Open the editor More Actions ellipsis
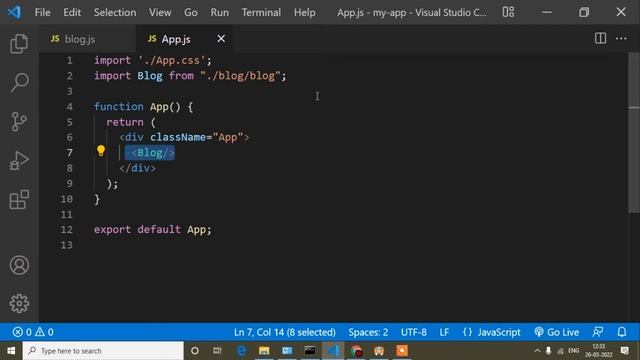 621,38
